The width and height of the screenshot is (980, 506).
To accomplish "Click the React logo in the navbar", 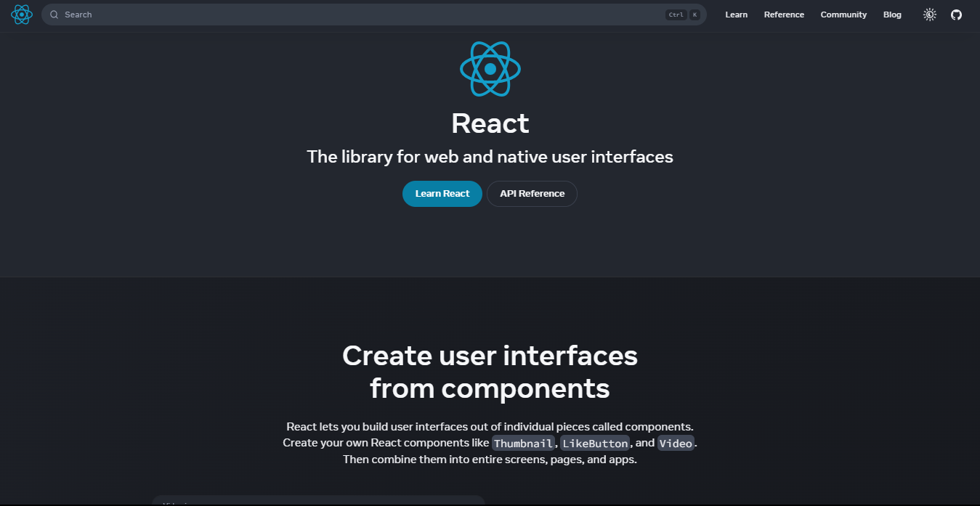I will click(22, 15).
